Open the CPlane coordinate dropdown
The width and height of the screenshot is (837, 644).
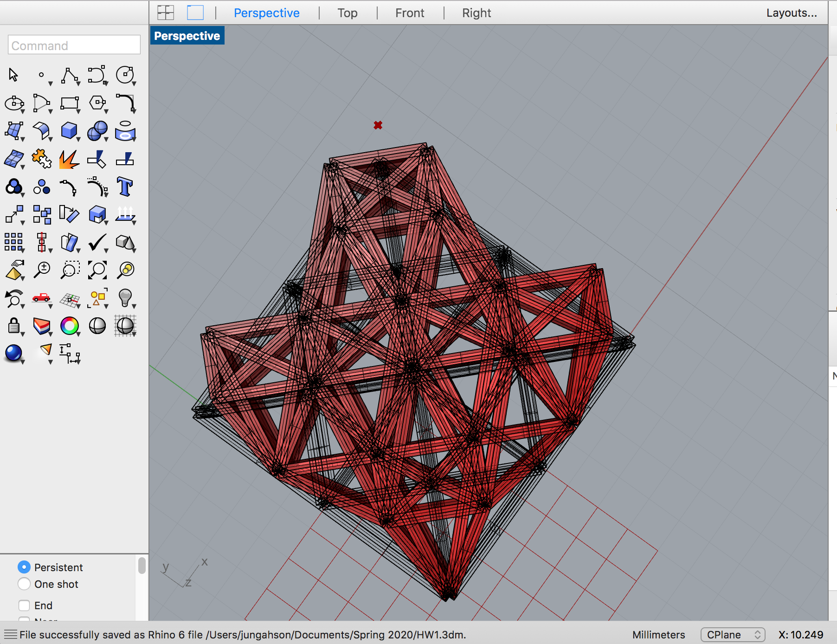[x=733, y=634]
